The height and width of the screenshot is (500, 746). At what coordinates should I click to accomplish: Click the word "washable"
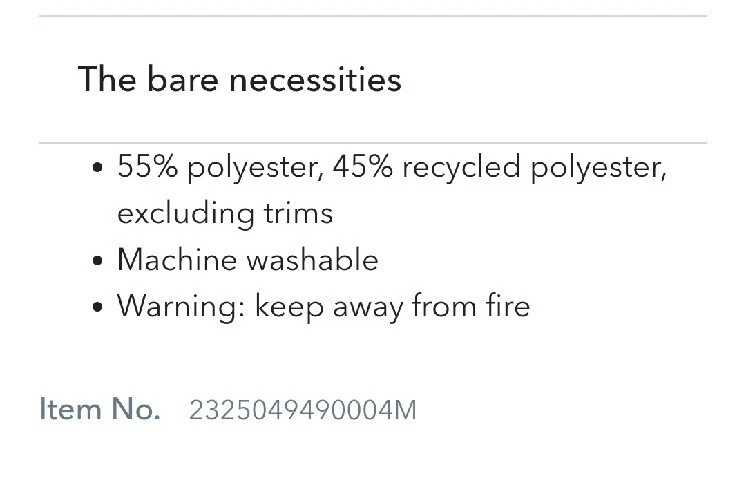(312, 260)
